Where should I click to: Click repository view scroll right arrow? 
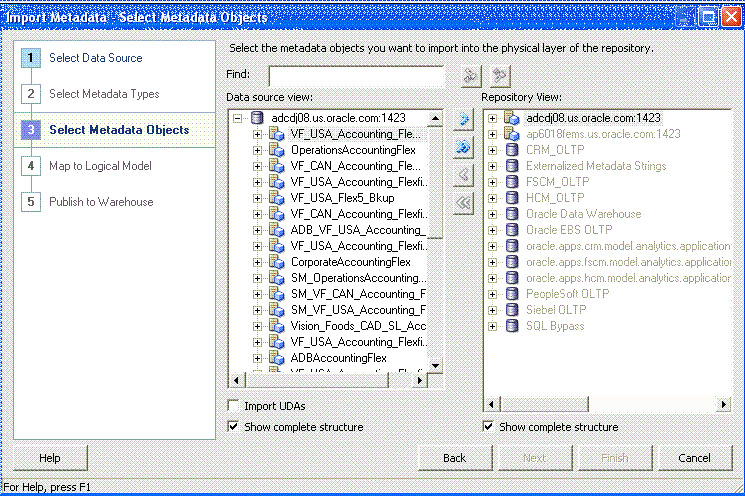[723, 404]
